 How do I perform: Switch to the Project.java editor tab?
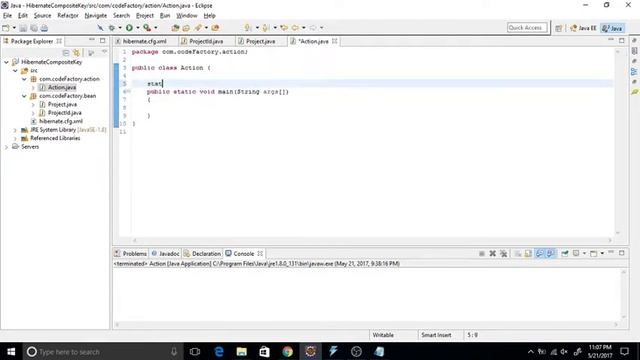pyautogui.click(x=260, y=41)
